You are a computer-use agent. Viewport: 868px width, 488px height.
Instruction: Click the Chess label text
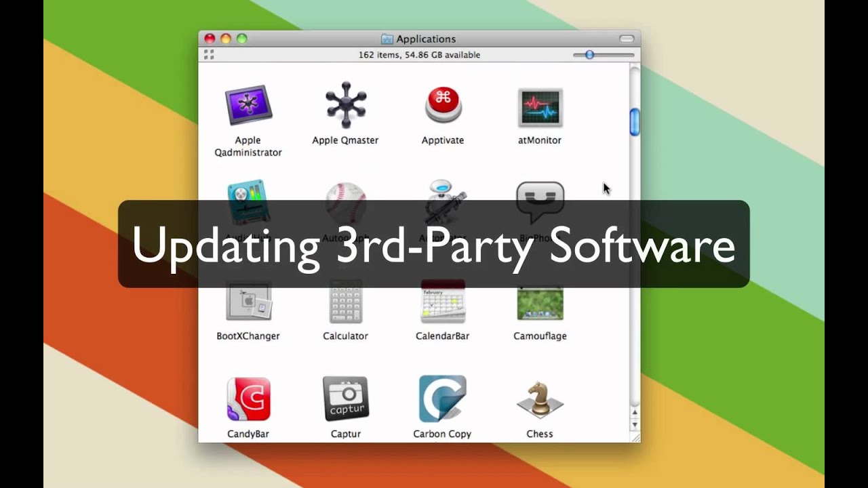tap(540, 434)
